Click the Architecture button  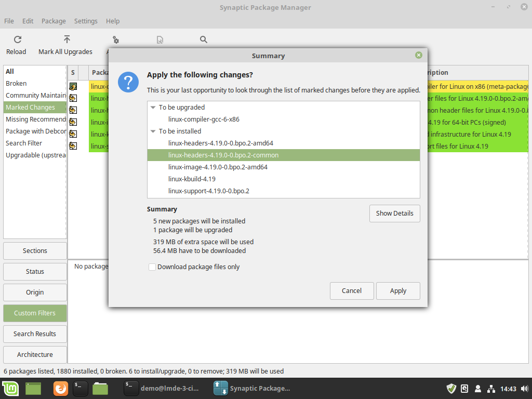[x=35, y=354]
